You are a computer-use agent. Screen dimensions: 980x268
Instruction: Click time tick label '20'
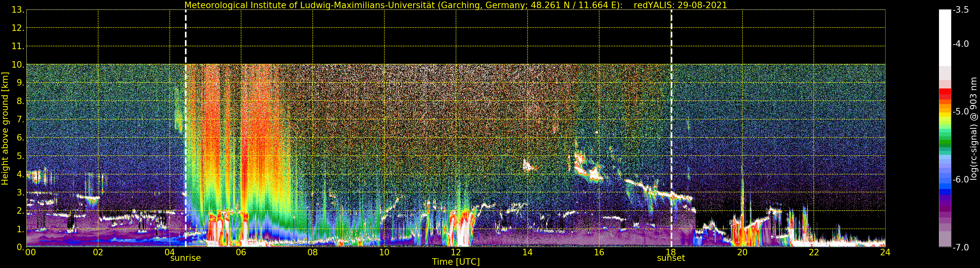[x=742, y=252]
